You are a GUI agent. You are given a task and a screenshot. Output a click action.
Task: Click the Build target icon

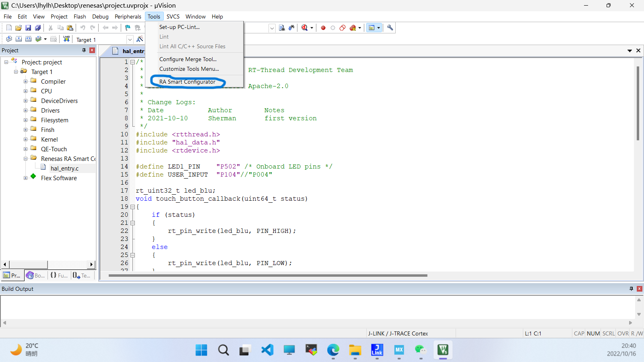click(x=19, y=39)
